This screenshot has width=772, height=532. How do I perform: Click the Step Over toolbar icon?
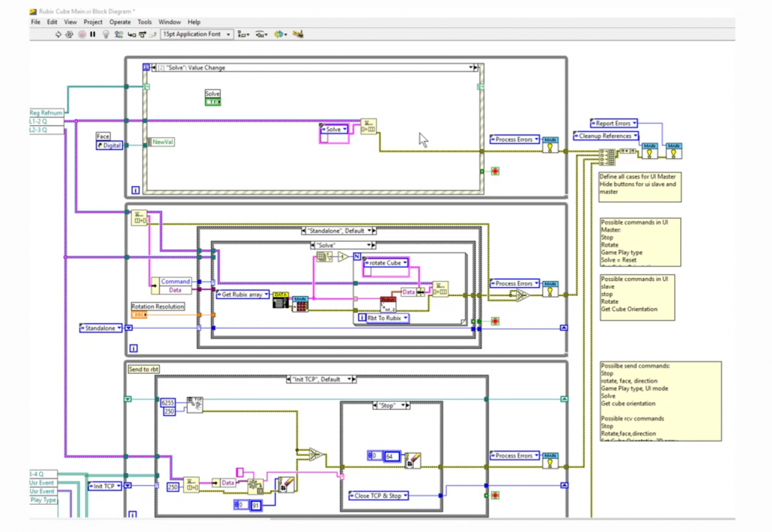click(x=142, y=35)
